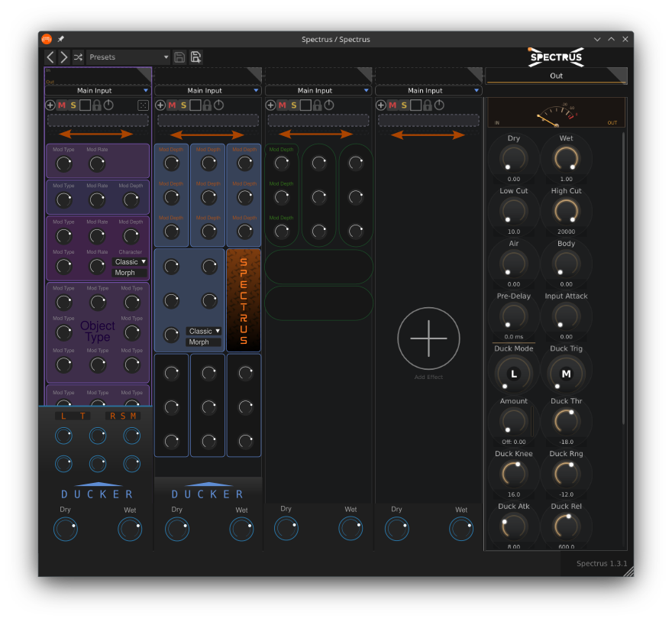Click the Duck Trig M knob button

click(566, 374)
